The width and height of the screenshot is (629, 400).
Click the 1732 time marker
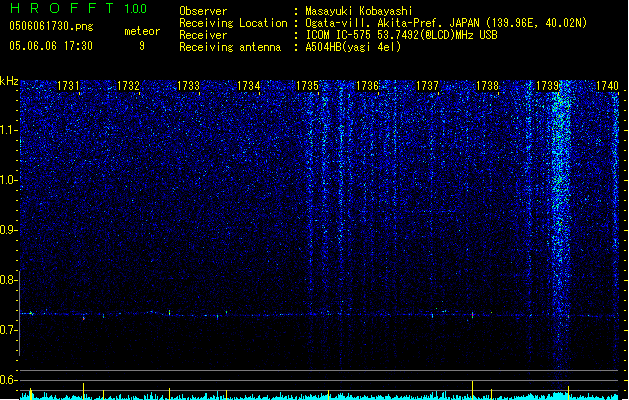pos(128,86)
